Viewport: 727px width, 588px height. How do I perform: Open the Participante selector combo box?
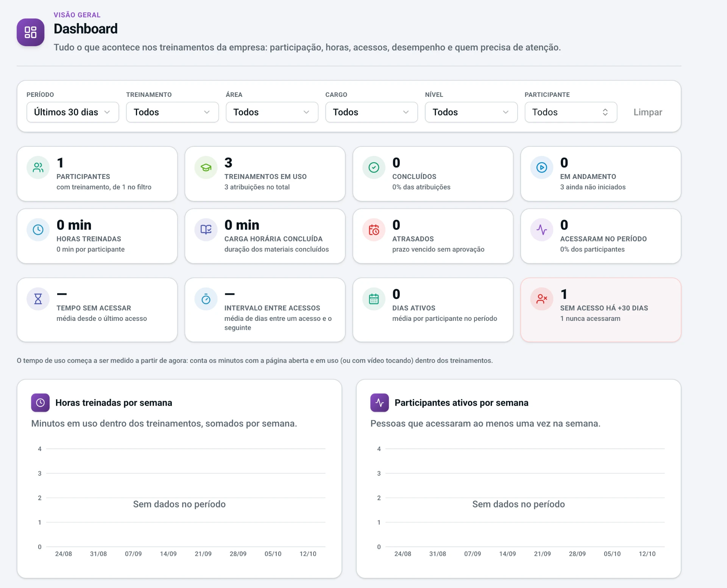(571, 112)
